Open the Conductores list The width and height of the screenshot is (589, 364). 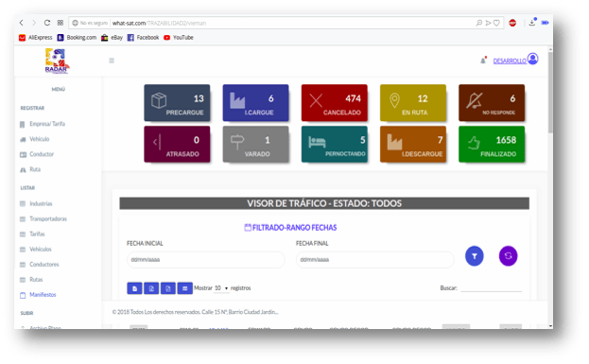click(x=43, y=265)
